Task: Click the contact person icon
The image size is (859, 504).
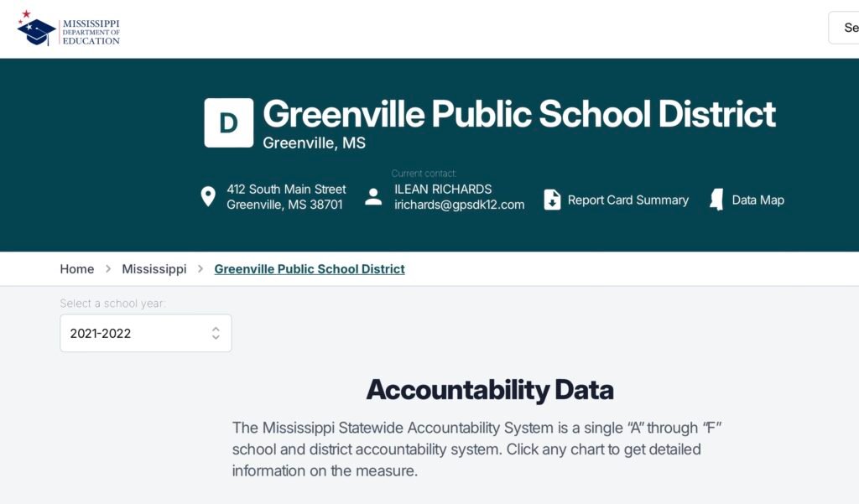Action: (x=373, y=197)
